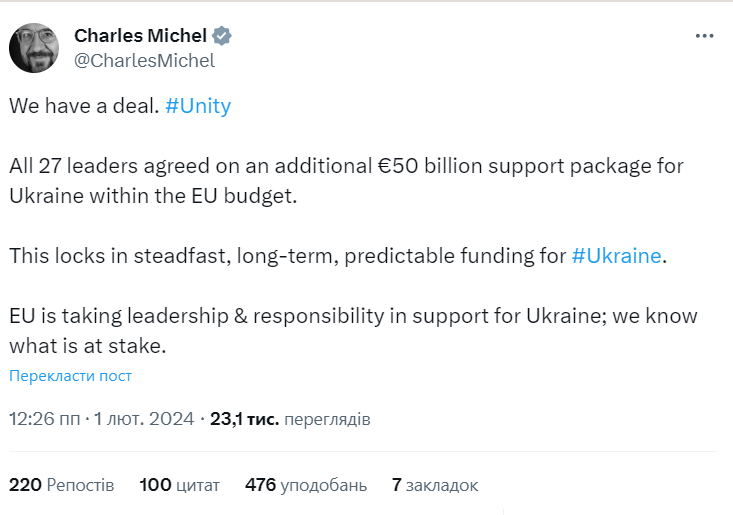Click the 'We have a deal.' text

pos(84,106)
